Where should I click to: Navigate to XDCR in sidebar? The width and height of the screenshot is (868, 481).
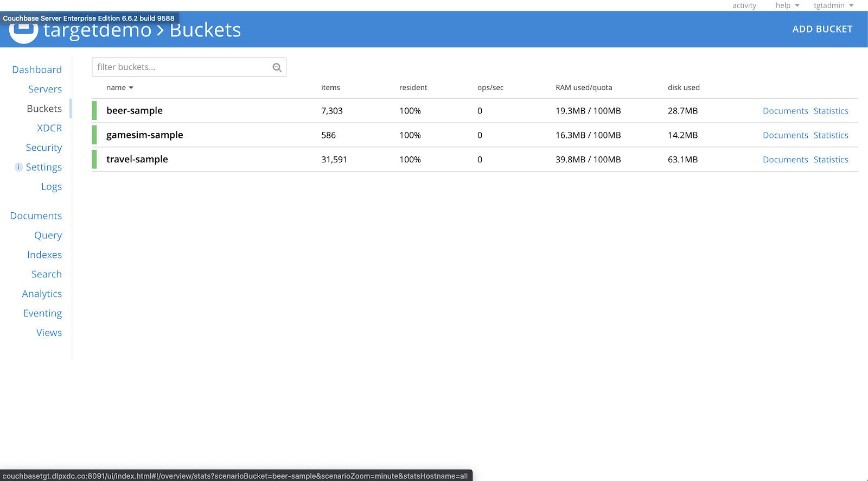pyautogui.click(x=49, y=128)
